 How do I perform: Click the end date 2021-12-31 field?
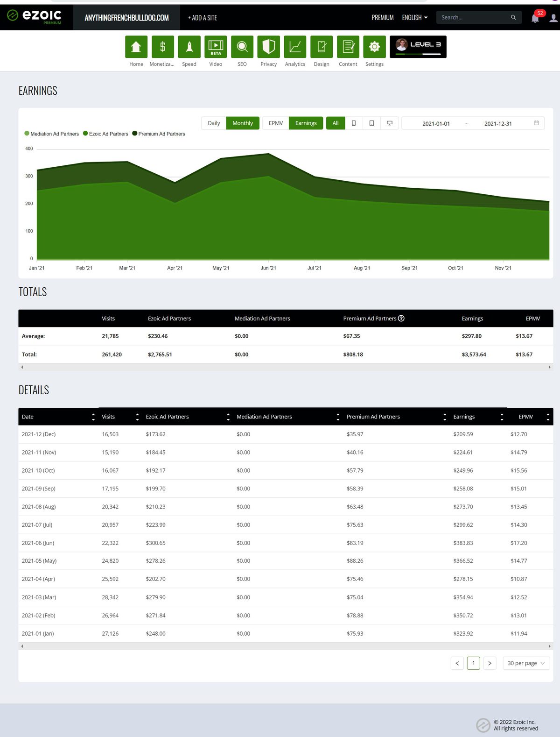pyautogui.click(x=498, y=123)
